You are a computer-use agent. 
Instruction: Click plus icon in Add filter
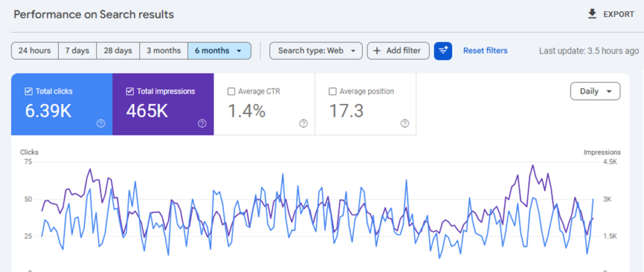click(x=377, y=51)
